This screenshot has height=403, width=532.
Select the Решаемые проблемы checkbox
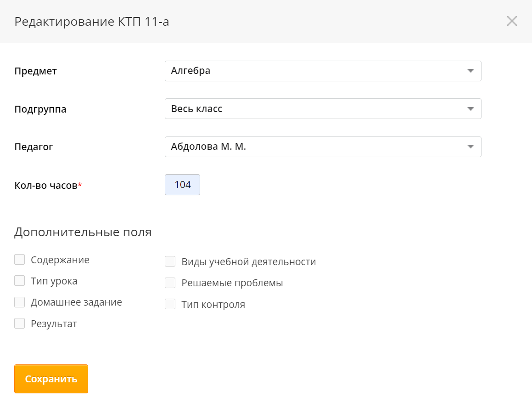click(170, 283)
